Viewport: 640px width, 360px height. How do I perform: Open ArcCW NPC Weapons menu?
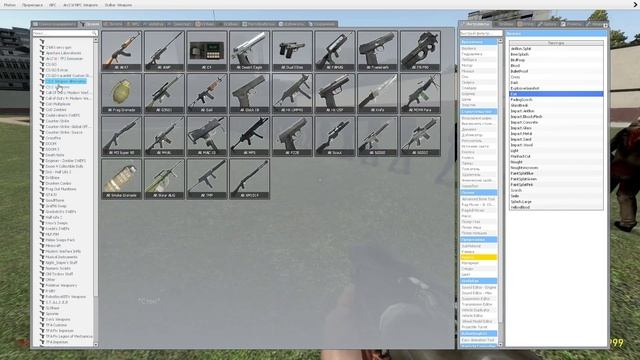(x=80, y=5)
